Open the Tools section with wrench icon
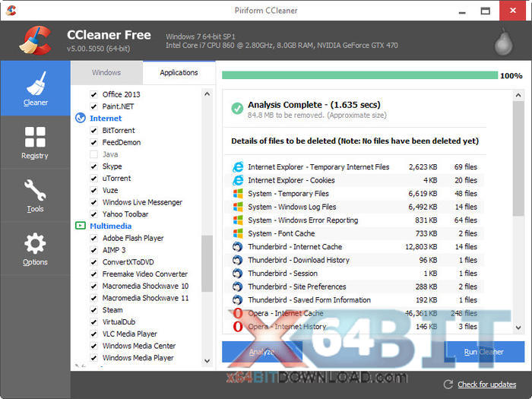 [35, 196]
